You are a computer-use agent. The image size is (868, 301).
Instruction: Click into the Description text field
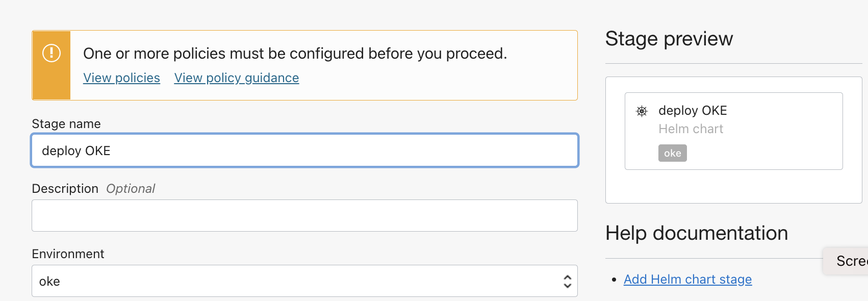[x=304, y=216]
